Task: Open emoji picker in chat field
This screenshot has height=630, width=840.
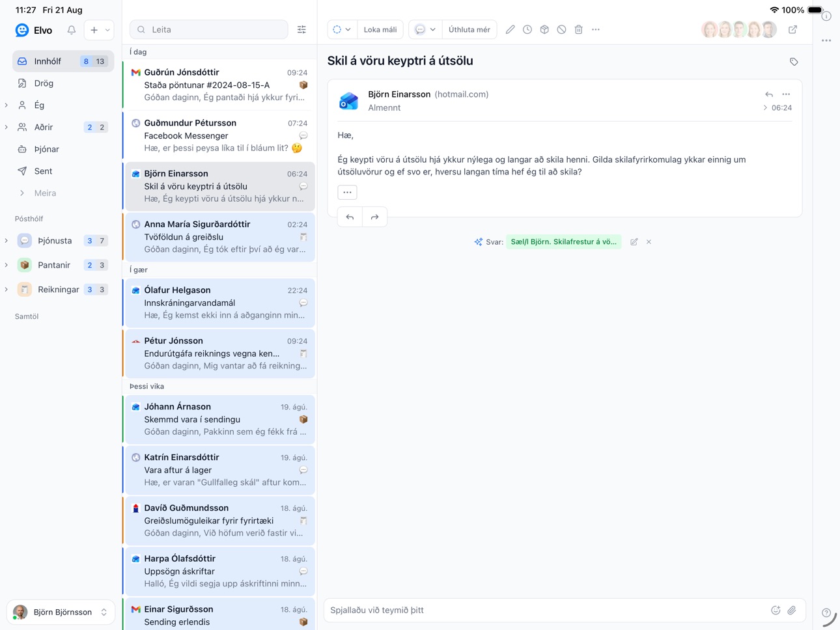Action: (x=776, y=610)
